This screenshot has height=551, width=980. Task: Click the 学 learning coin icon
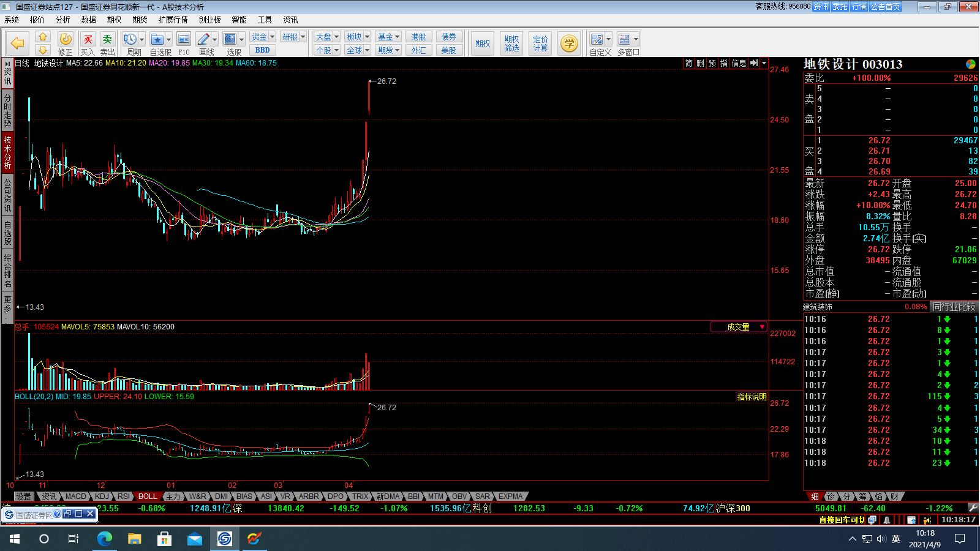coord(569,43)
